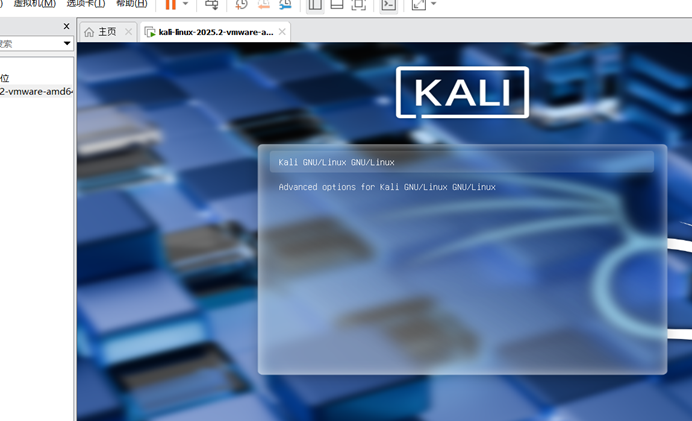Screen dimensions: 692x421
Task: Close the 主页 tab
Action: [128, 32]
